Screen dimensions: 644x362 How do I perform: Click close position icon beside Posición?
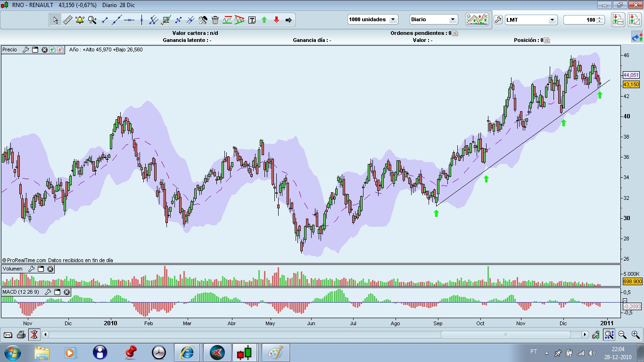tap(547, 41)
